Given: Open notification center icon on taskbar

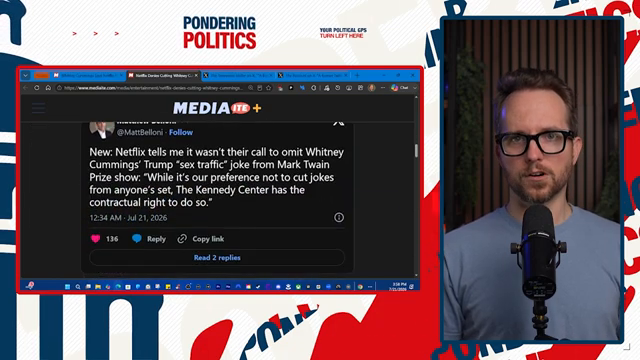Looking at the screenshot, I should [x=411, y=287].
